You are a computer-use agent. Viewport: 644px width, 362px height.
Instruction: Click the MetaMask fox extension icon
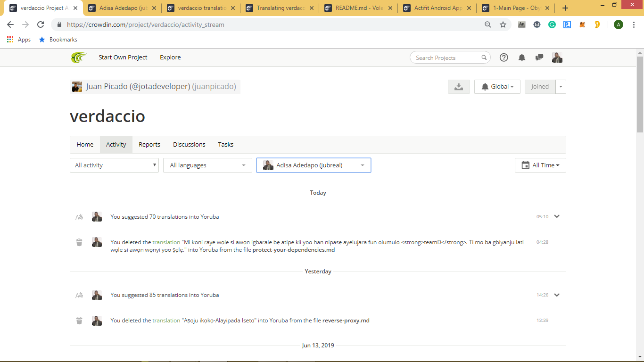tap(582, 25)
